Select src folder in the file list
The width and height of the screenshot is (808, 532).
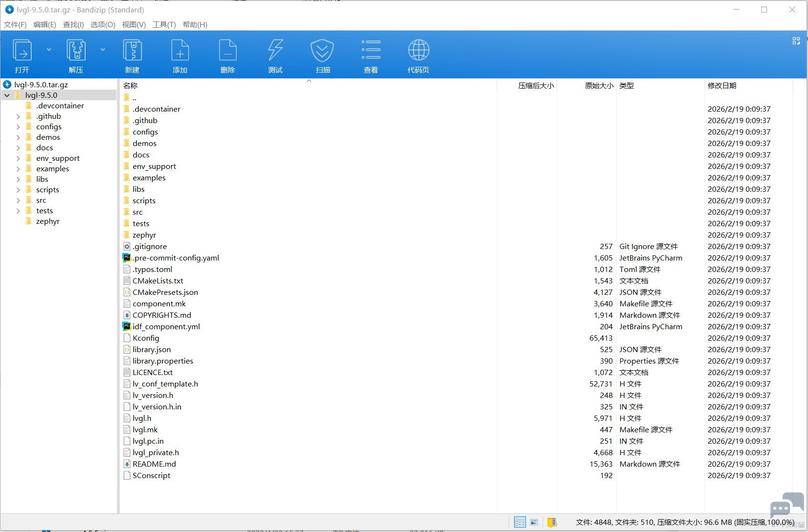(x=137, y=212)
